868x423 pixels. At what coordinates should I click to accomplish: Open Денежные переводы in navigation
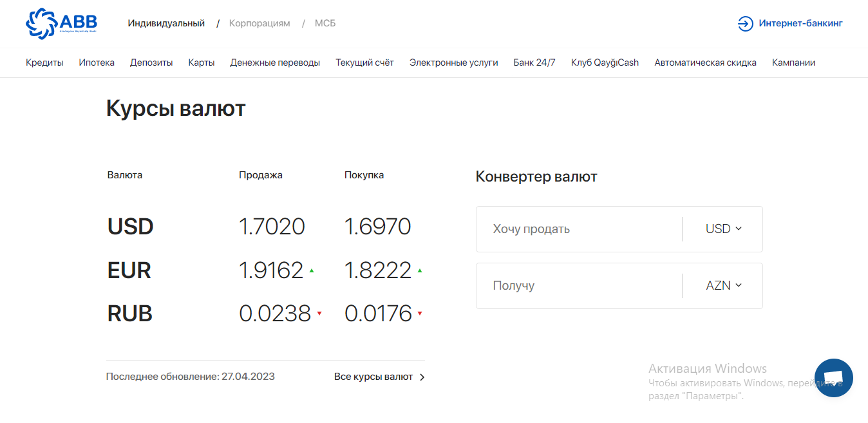tap(275, 63)
